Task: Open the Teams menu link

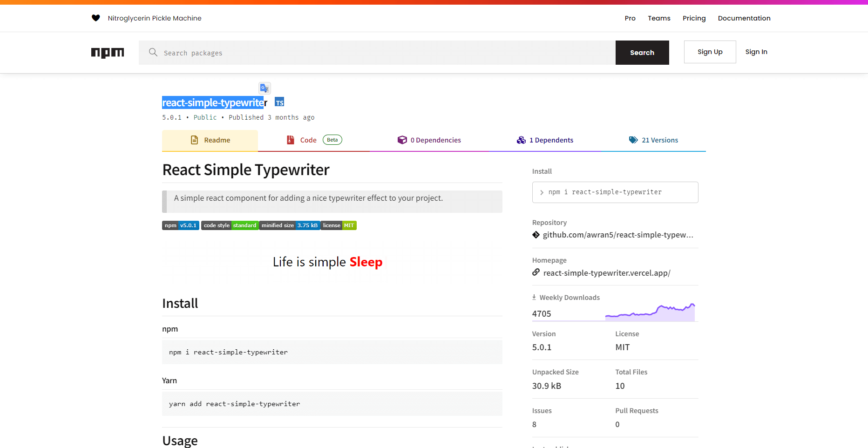Action: pyautogui.click(x=659, y=18)
